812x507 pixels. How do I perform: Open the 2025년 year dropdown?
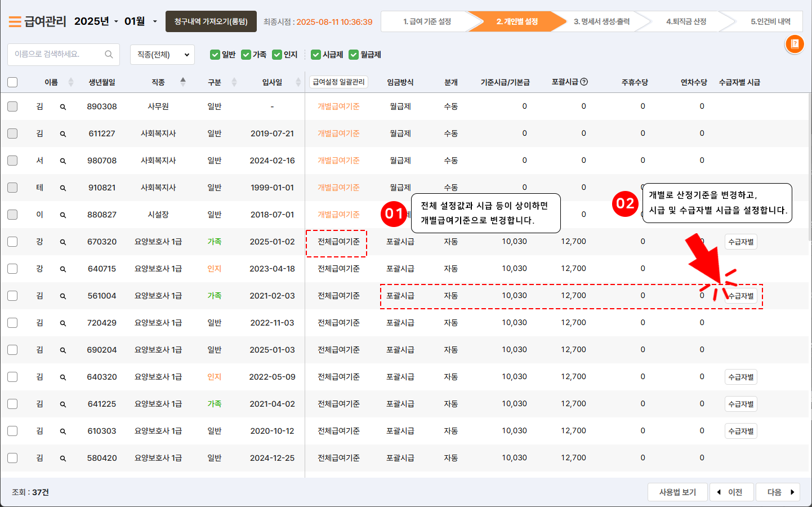96,21
